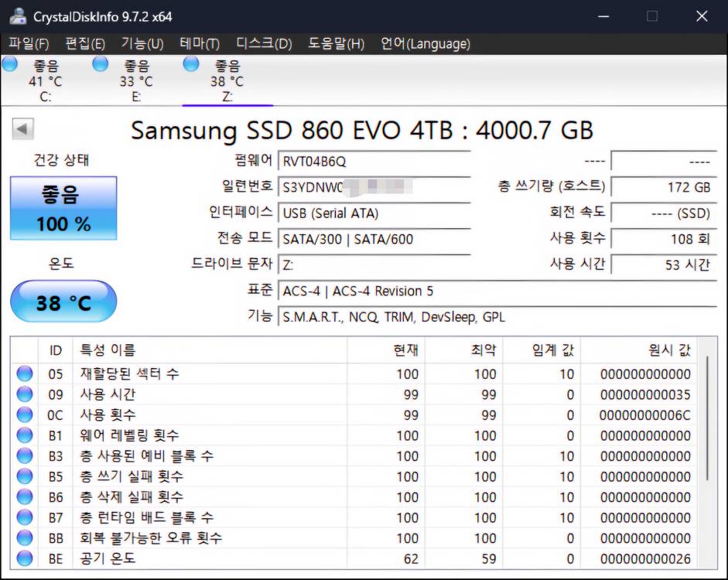
Task: Click the transfer mode field SATA/300 | SATA/600
Action: pyautogui.click(x=374, y=239)
